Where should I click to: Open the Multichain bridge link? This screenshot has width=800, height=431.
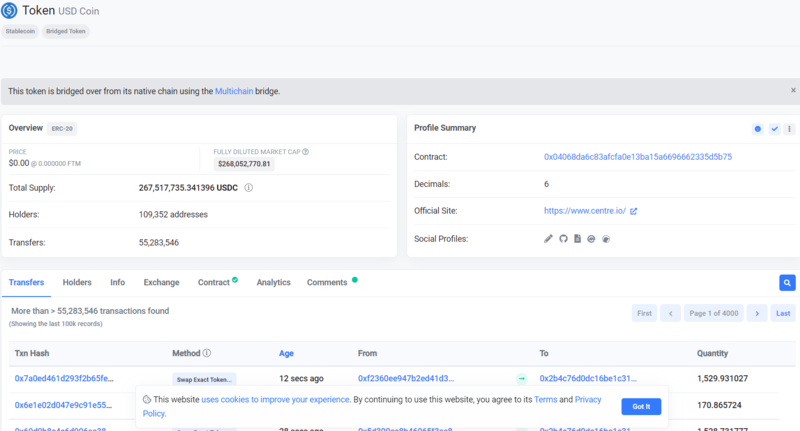pos(234,91)
